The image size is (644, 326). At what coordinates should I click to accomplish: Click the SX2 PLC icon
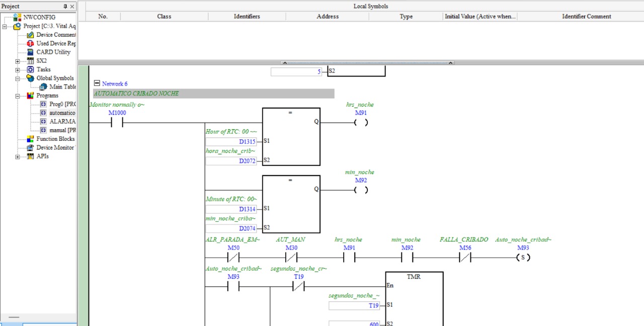30,61
